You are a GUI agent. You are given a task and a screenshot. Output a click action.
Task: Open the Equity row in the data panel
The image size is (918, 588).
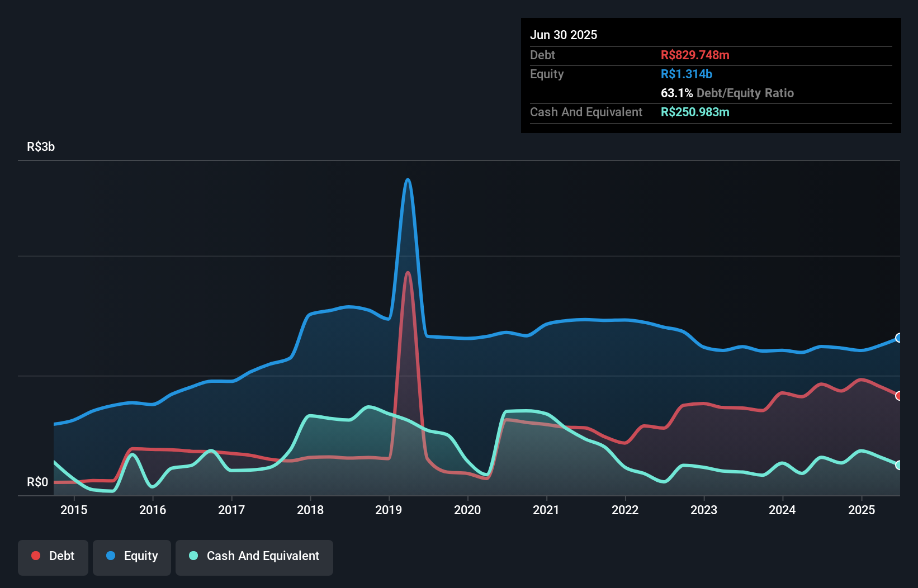point(546,74)
